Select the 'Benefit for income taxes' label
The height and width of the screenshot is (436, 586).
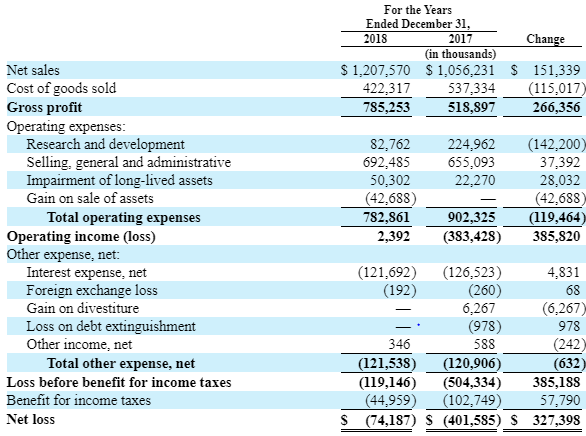78,401
